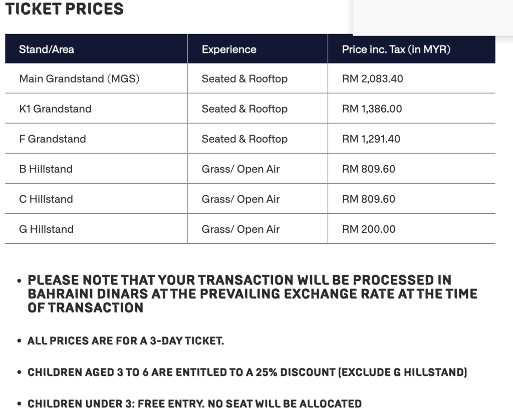
Task: Click the TICKET PRICES heading
Action: tap(65, 9)
